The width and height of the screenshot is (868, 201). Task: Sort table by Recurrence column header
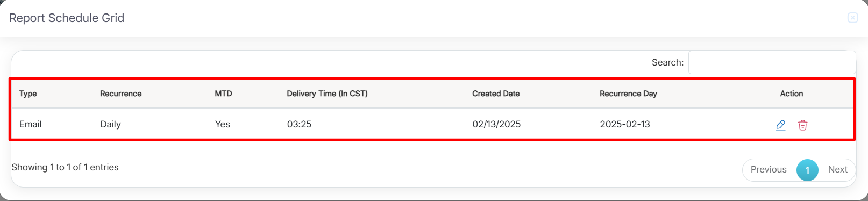pos(121,94)
